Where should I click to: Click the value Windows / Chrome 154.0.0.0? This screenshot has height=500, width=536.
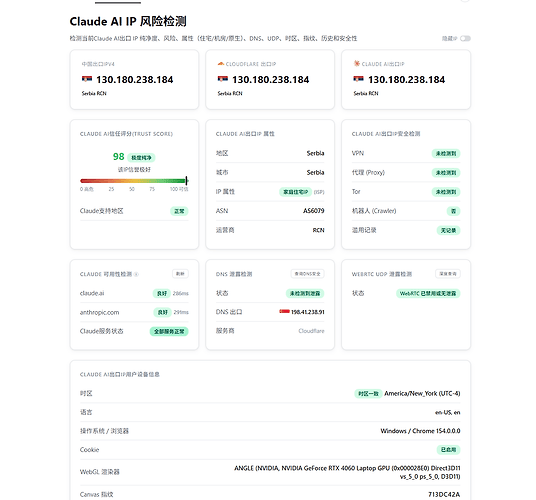pyautogui.click(x=420, y=431)
